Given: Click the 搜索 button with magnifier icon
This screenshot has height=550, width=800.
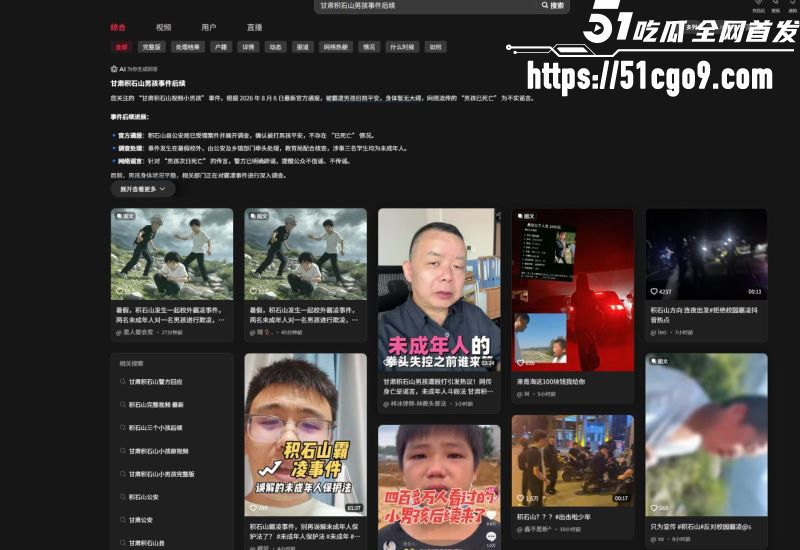Looking at the screenshot, I should coord(553,6).
